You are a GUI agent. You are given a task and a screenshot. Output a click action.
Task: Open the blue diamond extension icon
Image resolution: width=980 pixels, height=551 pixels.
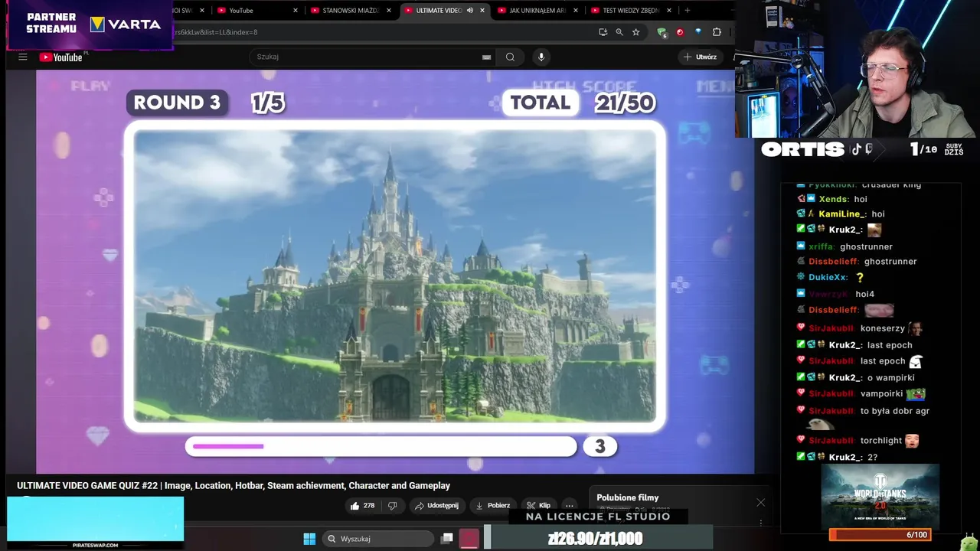click(698, 32)
